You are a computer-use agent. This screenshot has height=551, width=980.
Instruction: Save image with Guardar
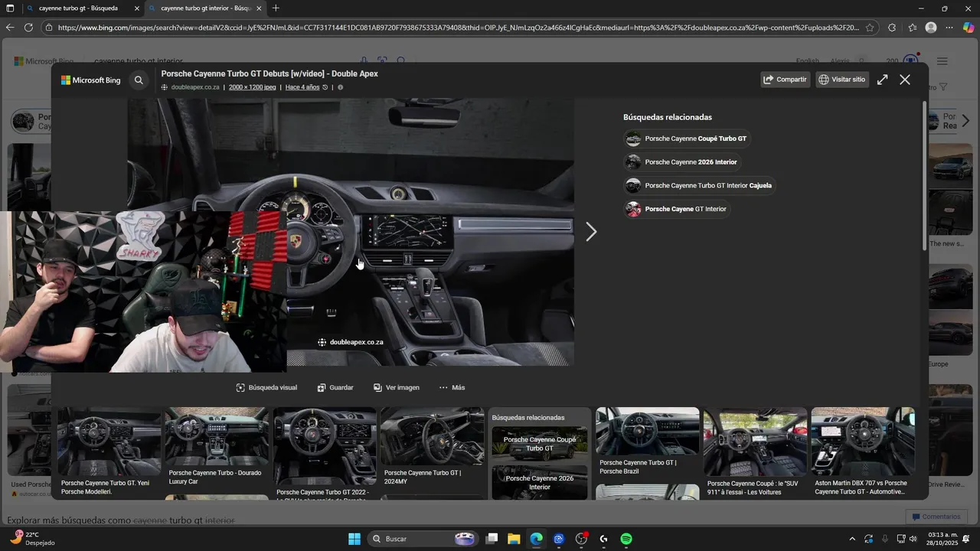pyautogui.click(x=335, y=388)
